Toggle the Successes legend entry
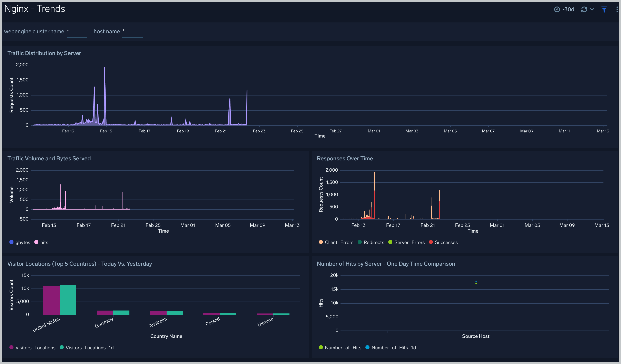The height and width of the screenshot is (364, 621). coord(443,242)
